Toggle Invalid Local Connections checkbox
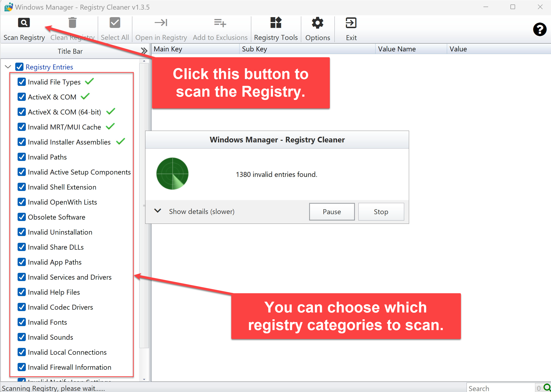551x392 pixels. pos(22,352)
